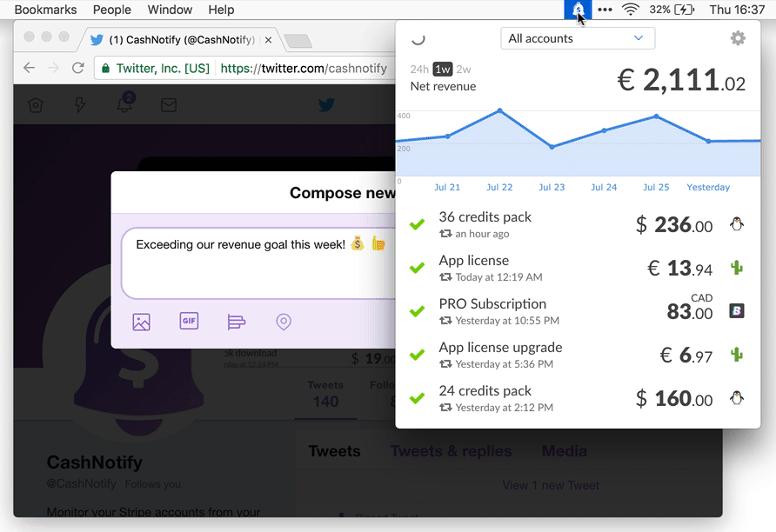Click the Jul 21 axis label
Image resolution: width=776 pixels, height=532 pixels.
tap(447, 188)
